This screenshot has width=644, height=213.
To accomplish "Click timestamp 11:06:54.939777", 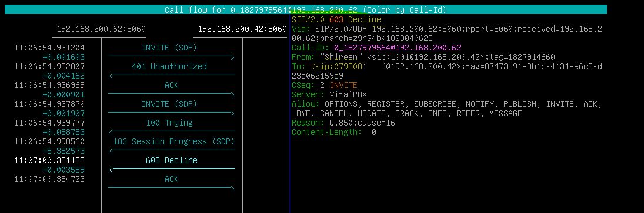I will [x=49, y=123].
